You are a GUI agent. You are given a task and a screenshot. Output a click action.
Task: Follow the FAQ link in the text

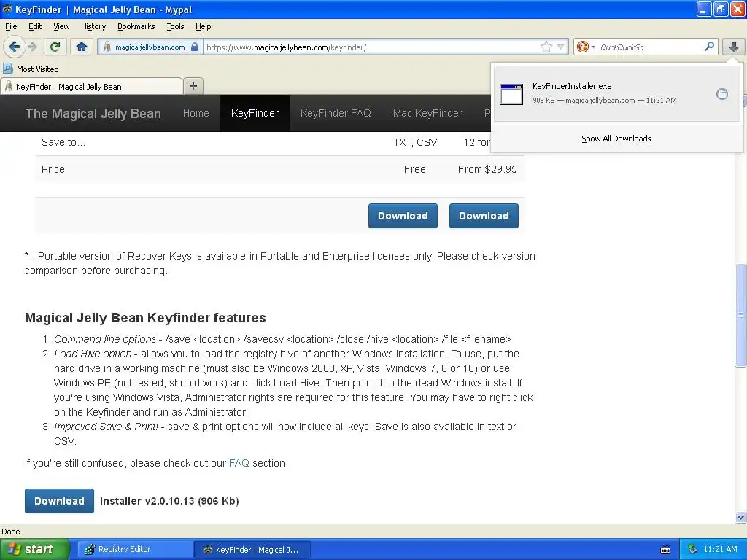tap(239, 463)
